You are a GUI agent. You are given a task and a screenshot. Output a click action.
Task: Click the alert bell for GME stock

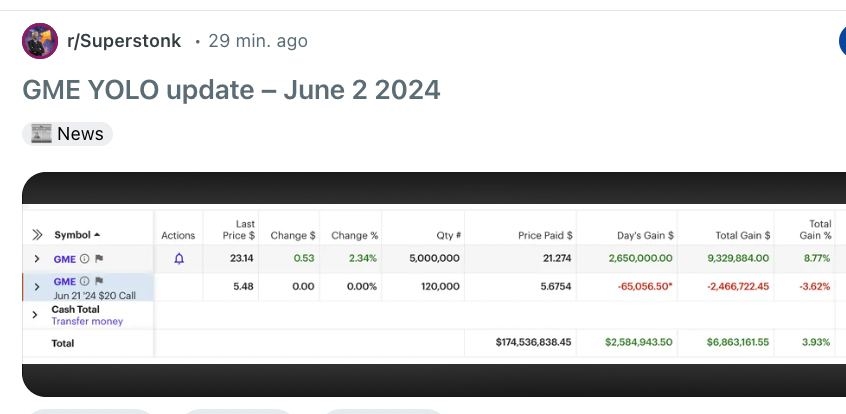point(179,258)
